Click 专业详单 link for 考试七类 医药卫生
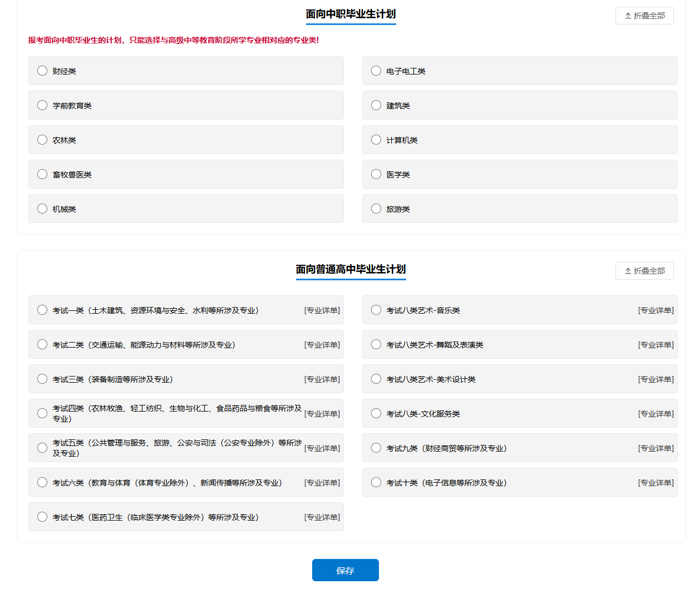Screen dimensions: 700x594 (x=322, y=517)
